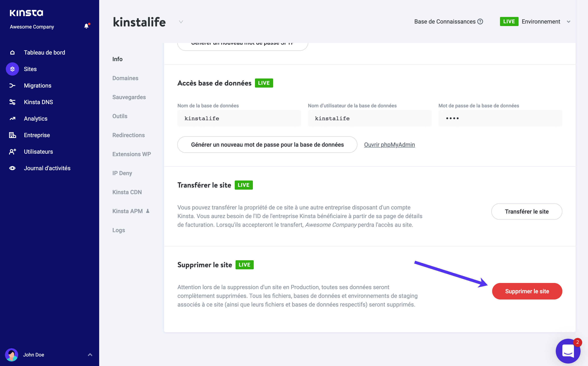Click the LIVE badge beside Environnement
The height and width of the screenshot is (366, 588).
509,21
